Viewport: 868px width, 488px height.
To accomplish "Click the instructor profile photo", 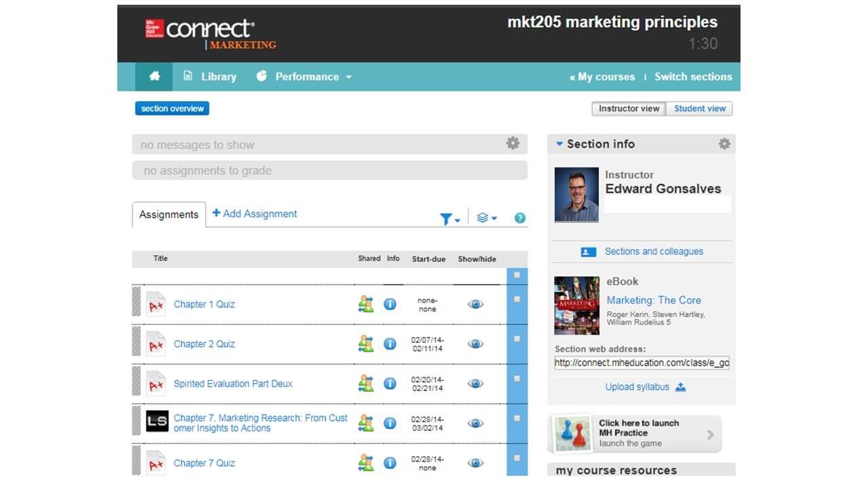I will pyautogui.click(x=576, y=195).
